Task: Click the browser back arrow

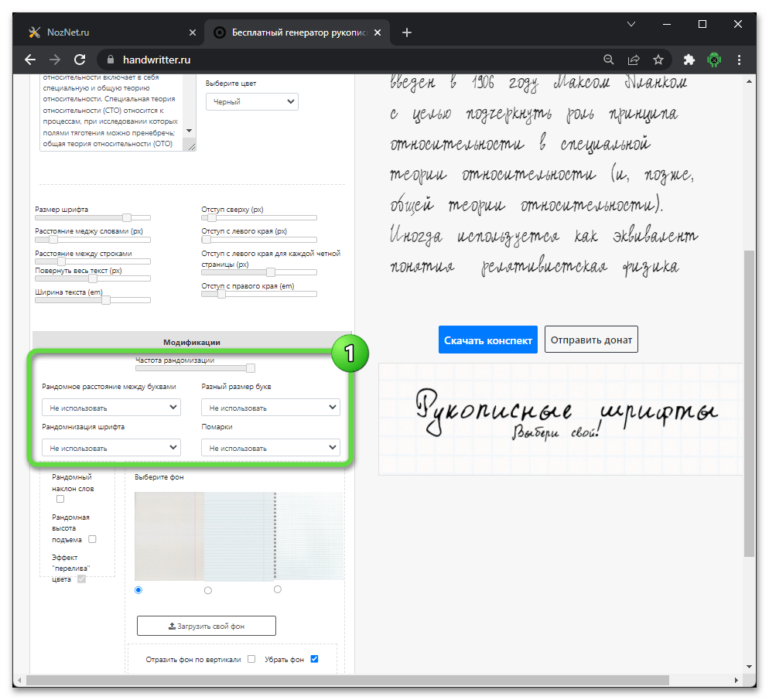Action: 30,60
